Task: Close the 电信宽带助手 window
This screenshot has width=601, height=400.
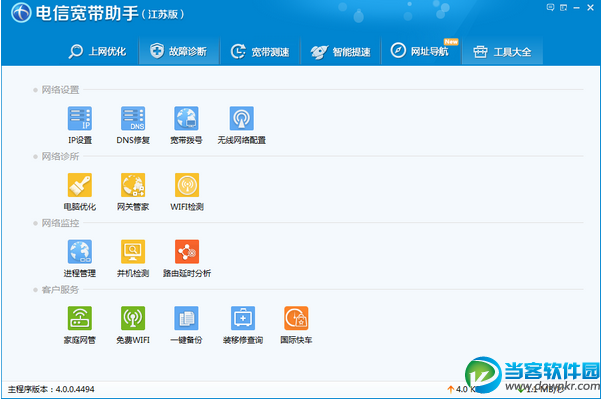Action: 590,7
